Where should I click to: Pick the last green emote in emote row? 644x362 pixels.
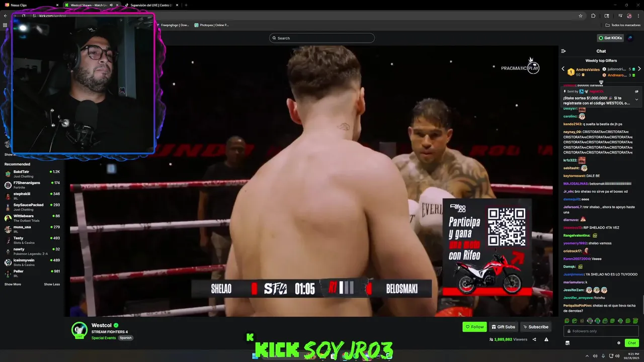(635, 321)
